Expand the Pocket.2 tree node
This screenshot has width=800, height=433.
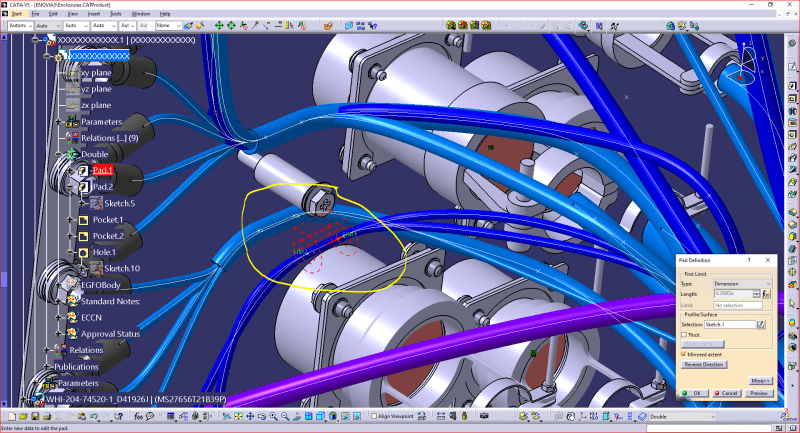(70, 236)
